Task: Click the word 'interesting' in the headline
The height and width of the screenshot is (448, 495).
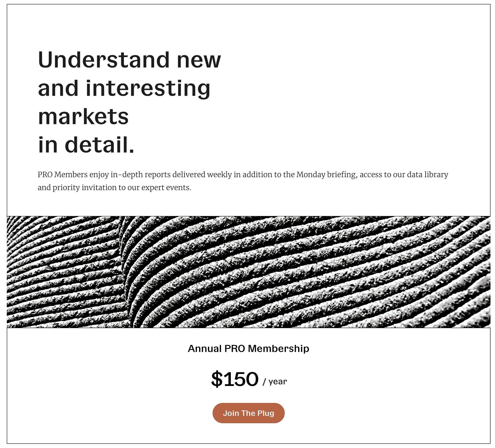Action: 148,89
